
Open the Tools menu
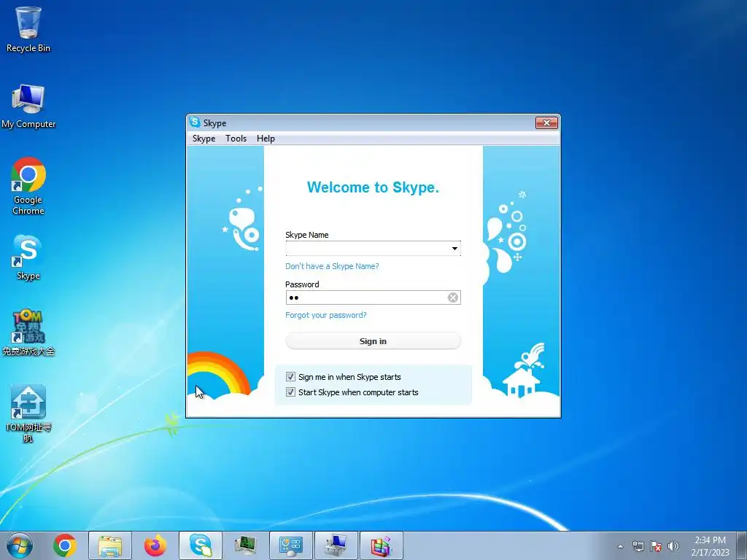(236, 139)
